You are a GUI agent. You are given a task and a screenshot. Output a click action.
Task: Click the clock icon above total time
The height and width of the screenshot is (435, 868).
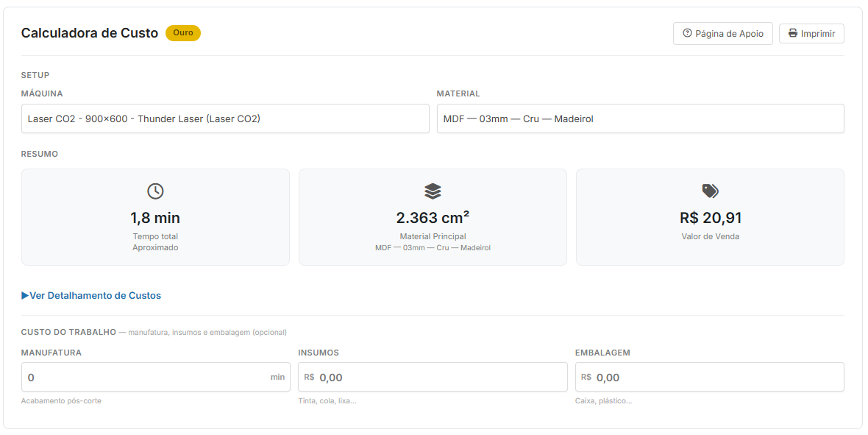point(155,191)
